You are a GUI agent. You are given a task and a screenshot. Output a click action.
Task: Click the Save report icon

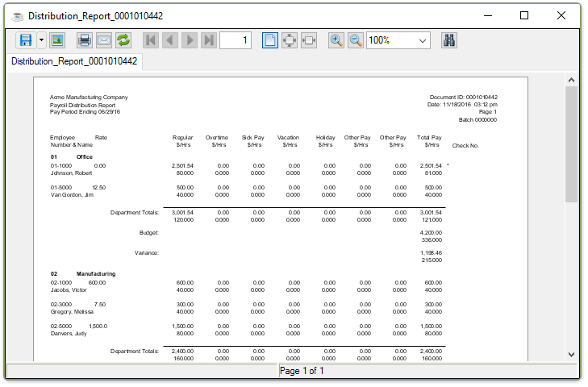click(x=26, y=40)
